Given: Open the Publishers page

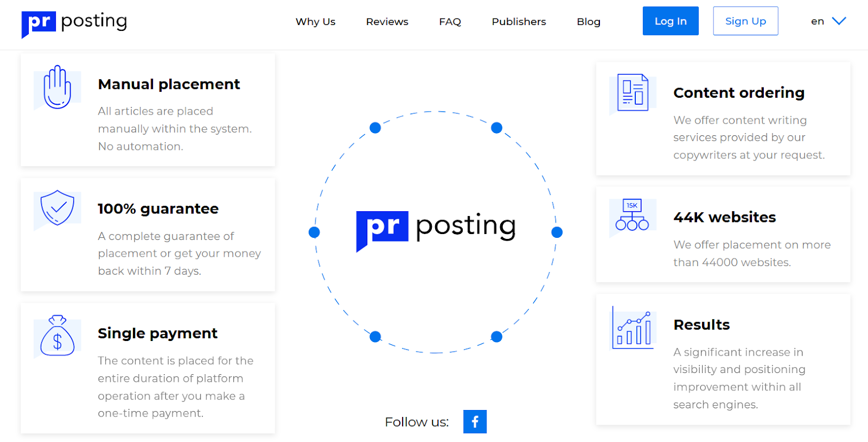Looking at the screenshot, I should click(x=519, y=22).
